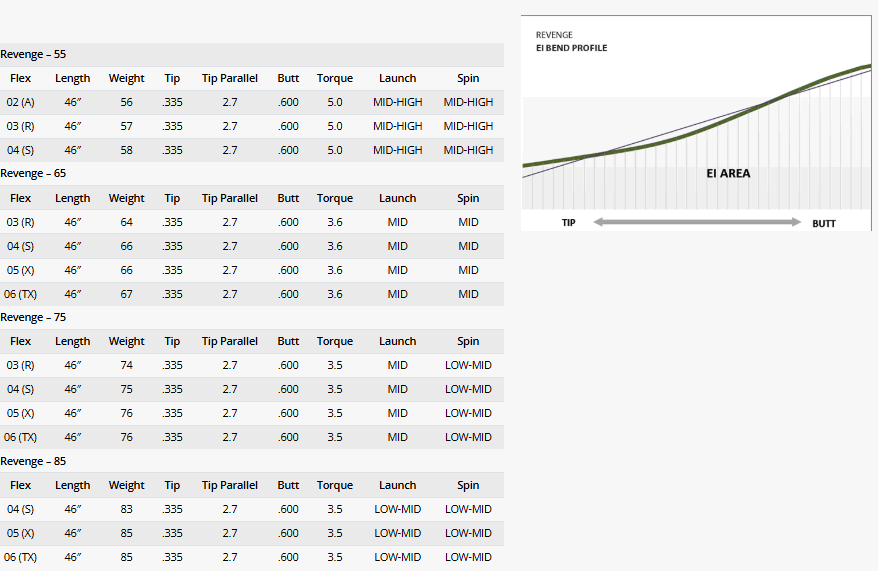
Task: Click Flex header in Revenge 55 table
Action: point(20,78)
